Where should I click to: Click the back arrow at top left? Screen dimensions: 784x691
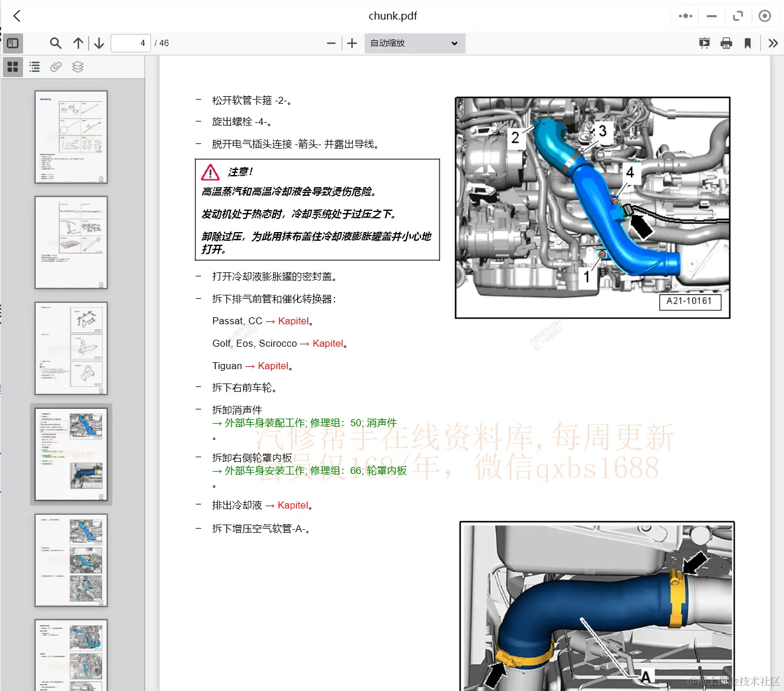tap(16, 16)
